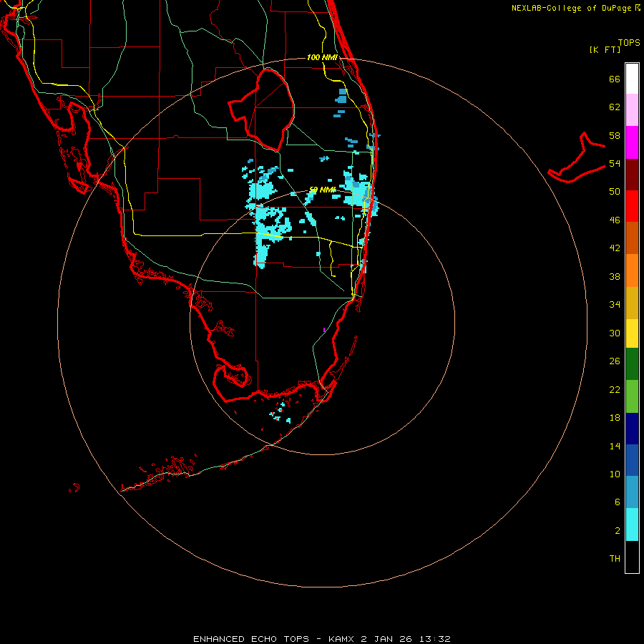Click the yellow 34 kft legend swatch
The width and height of the screenshot is (644, 644).
(632, 333)
